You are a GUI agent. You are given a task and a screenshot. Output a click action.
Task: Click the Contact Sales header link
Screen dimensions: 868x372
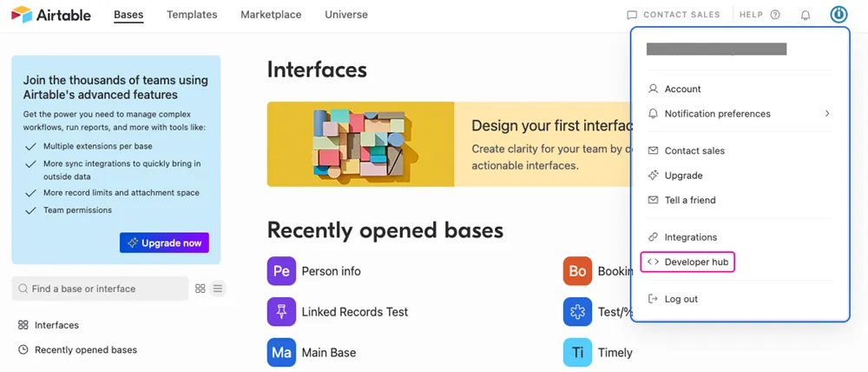(681, 15)
